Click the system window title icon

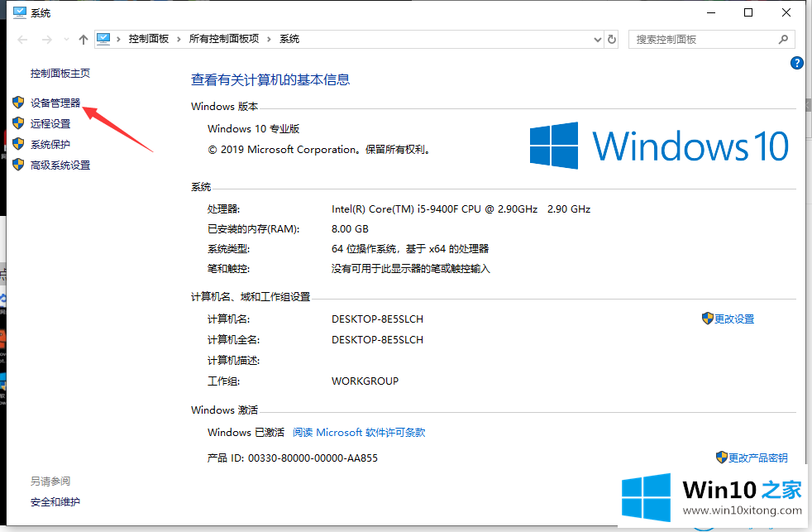tap(20, 12)
